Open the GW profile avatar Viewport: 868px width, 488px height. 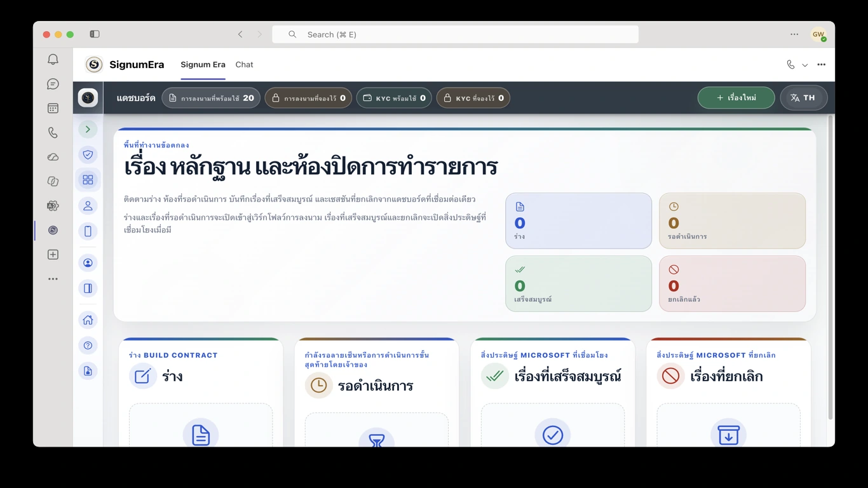click(818, 34)
